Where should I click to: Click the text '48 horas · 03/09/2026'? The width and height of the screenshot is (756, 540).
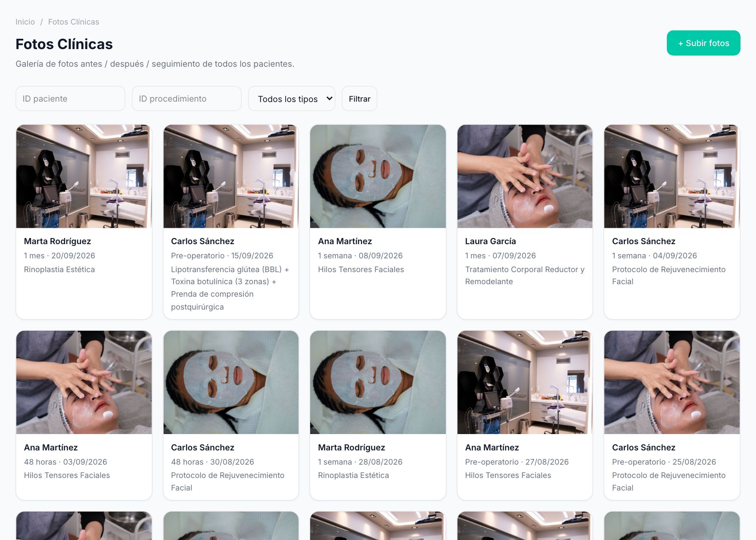point(65,462)
